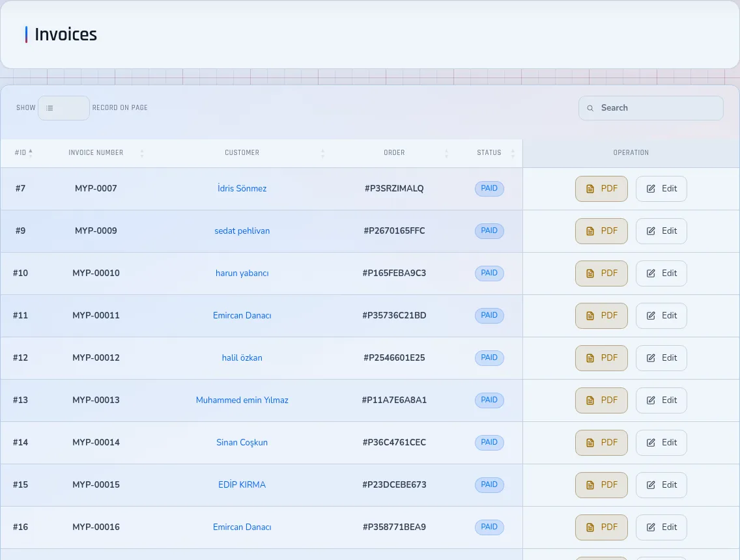The image size is (740, 560).
Task: Click the edit pencil icon for invoice MYP-00011
Action: coord(651,316)
